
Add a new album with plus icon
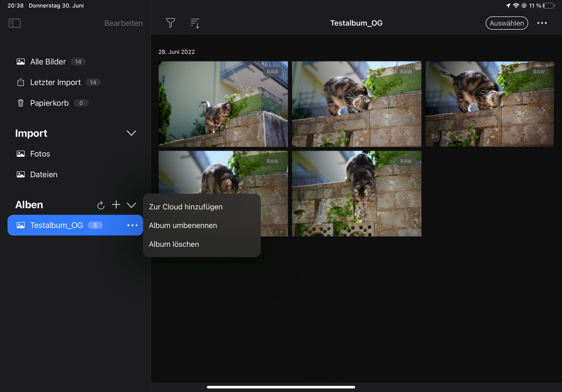tap(116, 205)
